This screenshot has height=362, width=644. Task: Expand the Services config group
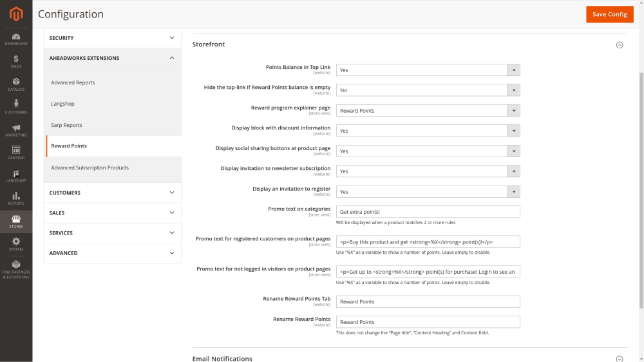(x=112, y=233)
